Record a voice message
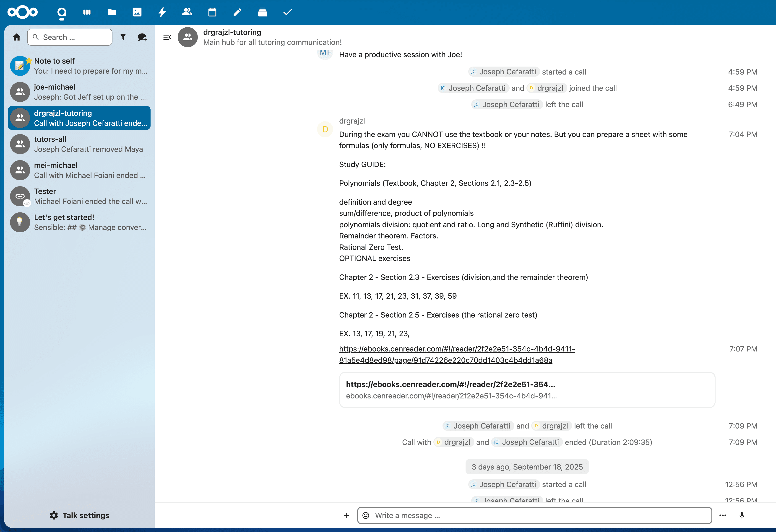The height and width of the screenshot is (532, 776). tap(742, 515)
